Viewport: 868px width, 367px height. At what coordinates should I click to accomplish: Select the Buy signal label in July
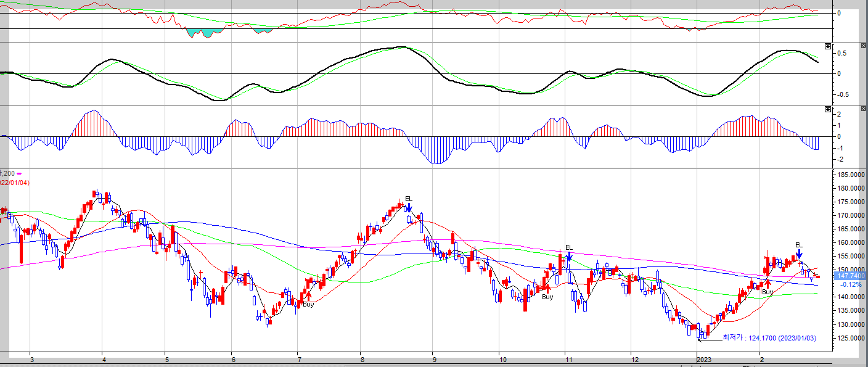pyautogui.click(x=308, y=304)
